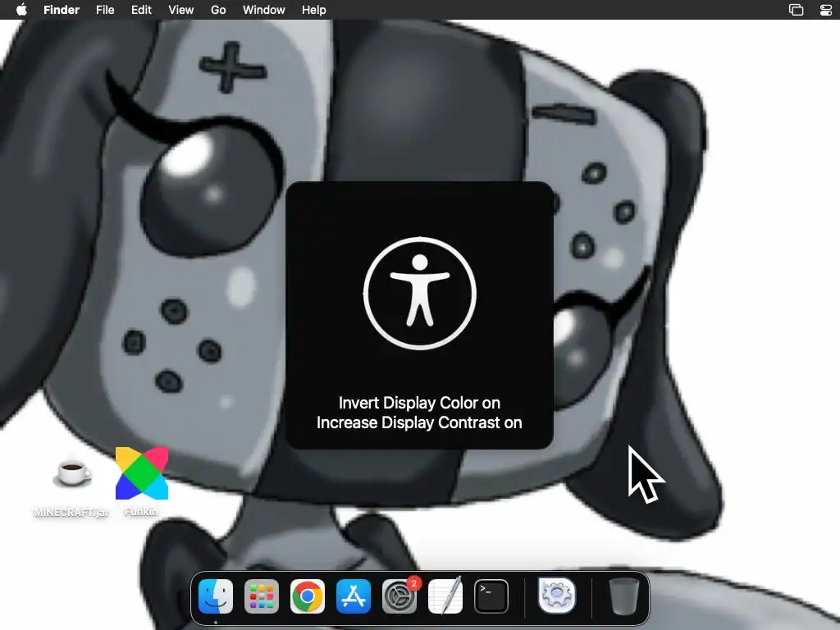The height and width of the screenshot is (630, 840).
Task: Open System Settings with badge in Dock
Action: 399,596
